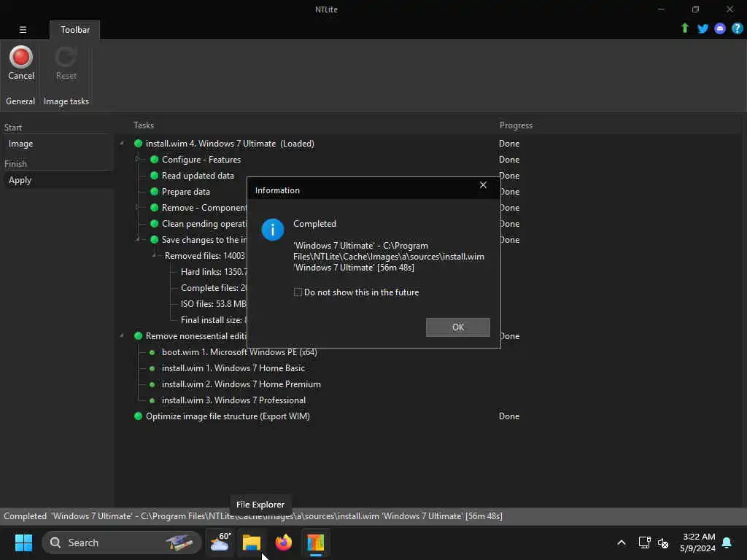Click Done progress for install.wim 4 row
Viewport: 747px width, 560px height.
(508, 144)
